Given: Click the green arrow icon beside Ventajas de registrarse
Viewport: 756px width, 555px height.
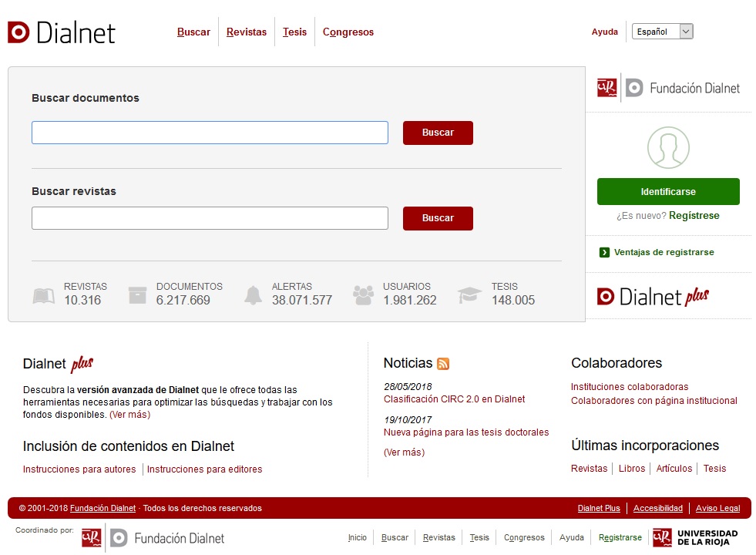Looking at the screenshot, I should pos(605,252).
